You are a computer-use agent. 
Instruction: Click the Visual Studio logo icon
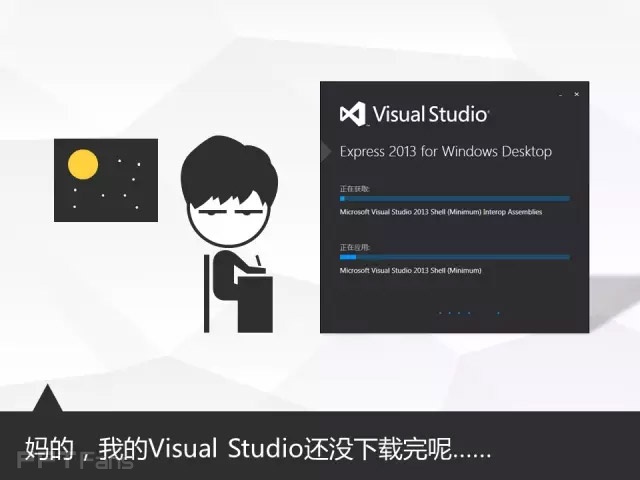(x=353, y=114)
